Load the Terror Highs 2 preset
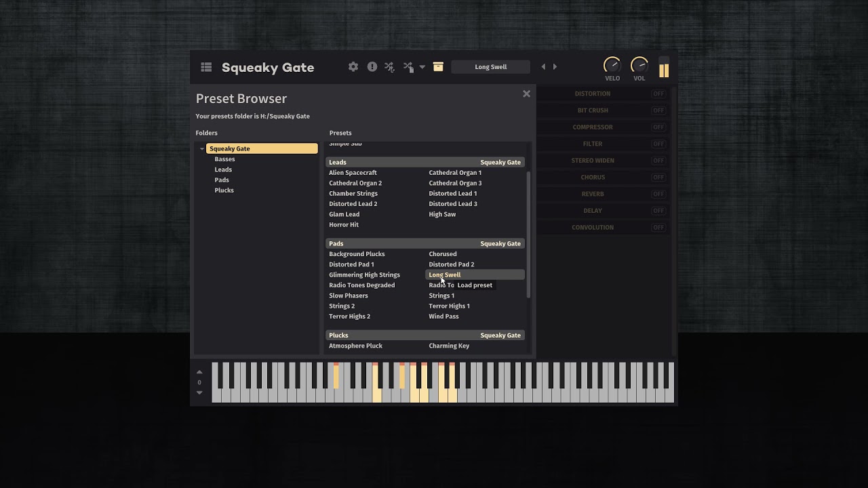868x488 pixels. (349, 317)
